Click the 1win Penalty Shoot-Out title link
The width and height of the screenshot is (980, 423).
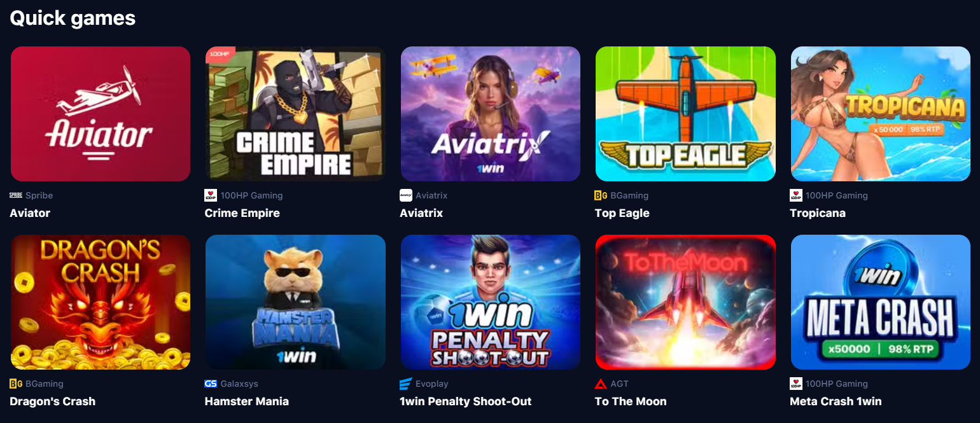(466, 401)
